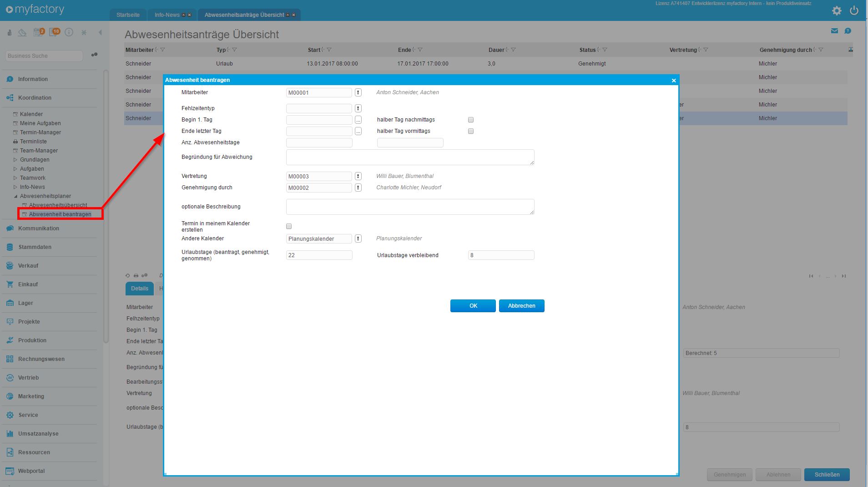This screenshot has height=487, width=868.
Task: Collapse the Abwesenheitsplaner tree node
Action: (15, 196)
